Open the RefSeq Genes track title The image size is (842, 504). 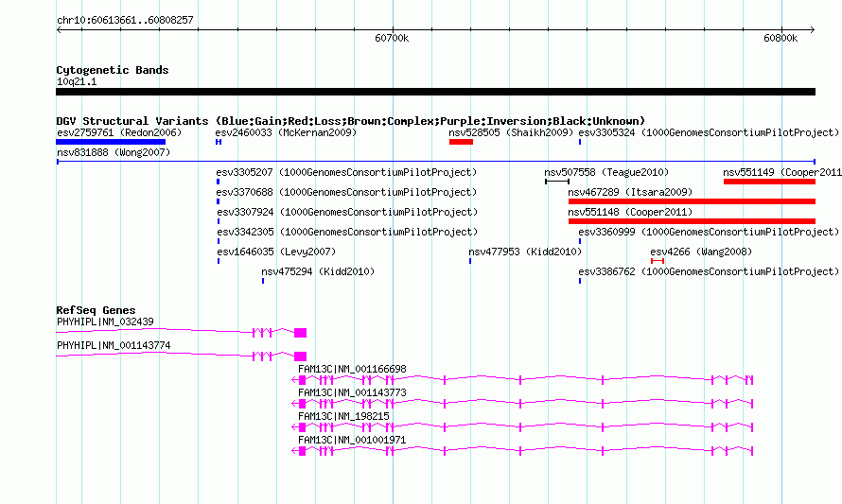pyautogui.click(x=96, y=310)
